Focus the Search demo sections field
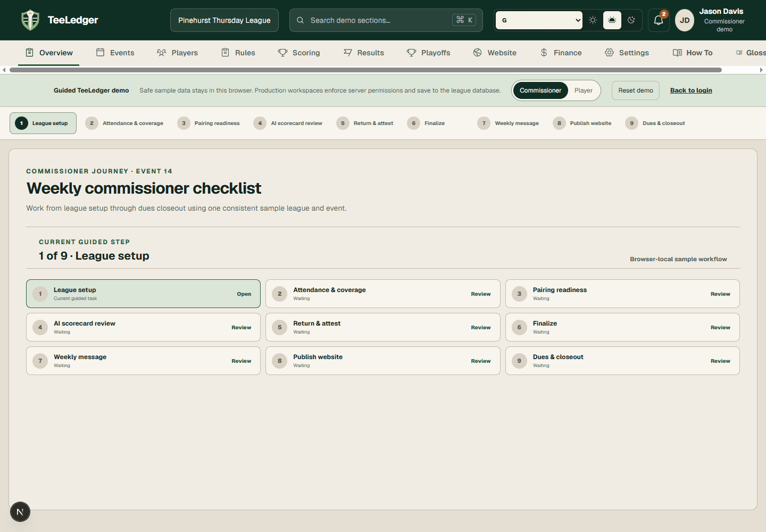The height and width of the screenshot is (532, 766). pos(386,20)
